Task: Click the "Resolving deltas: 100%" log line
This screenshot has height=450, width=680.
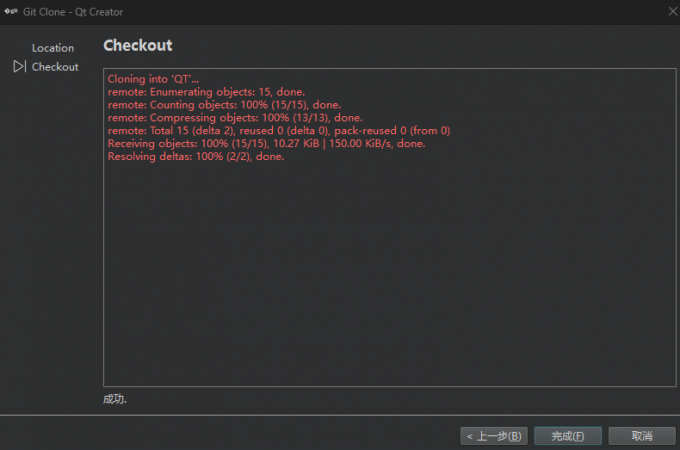Action: (195, 156)
